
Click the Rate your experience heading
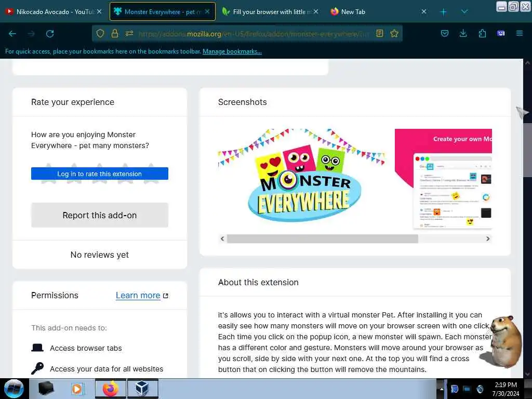[x=73, y=102]
